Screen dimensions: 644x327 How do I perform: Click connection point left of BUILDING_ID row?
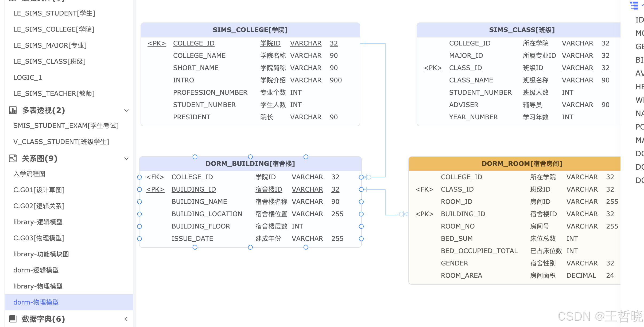pos(139,189)
